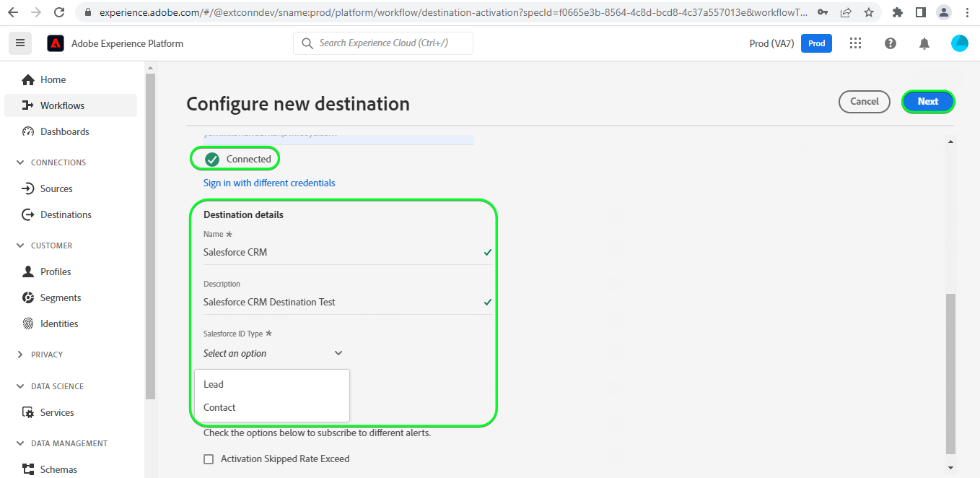Click the user profile avatar
Screen dimensions: 980x478
coord(959,43)
